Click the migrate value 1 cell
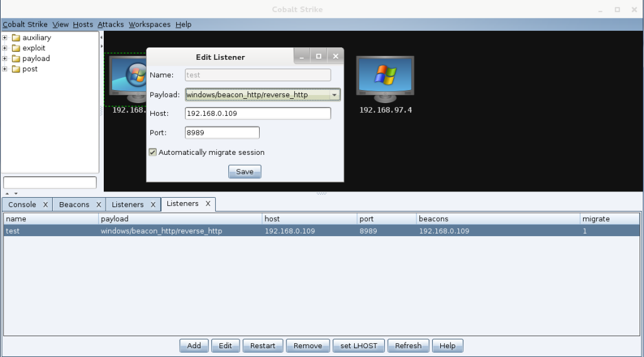This screenshot has height=357, width=644. [610, 230]
